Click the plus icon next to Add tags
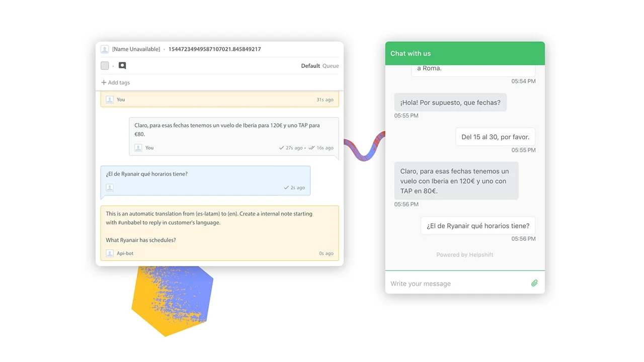Viewport: 644px width, 362px height. [104, 82]
